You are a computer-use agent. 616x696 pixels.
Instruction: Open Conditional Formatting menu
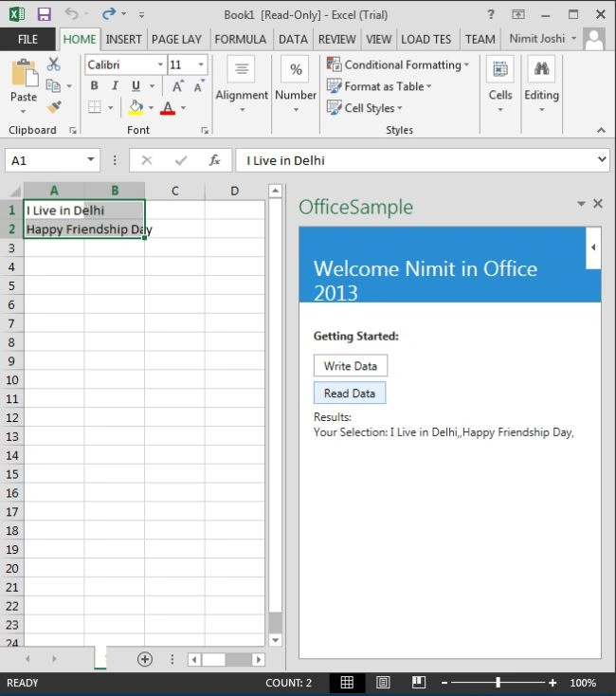click(x=398, y=64)
